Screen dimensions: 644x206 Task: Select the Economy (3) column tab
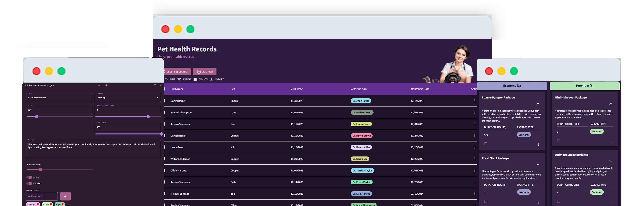pos(512,86)
